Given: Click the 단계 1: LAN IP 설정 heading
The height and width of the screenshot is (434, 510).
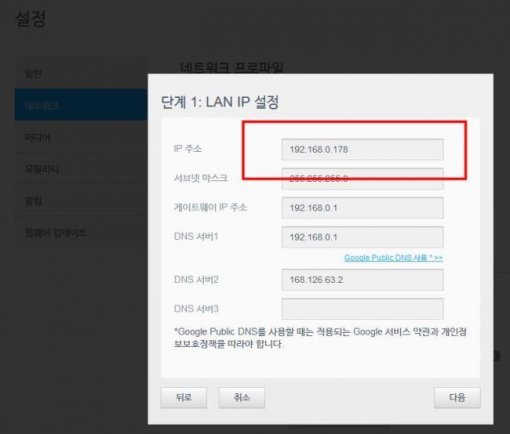Looking at the screenshot, I should point(220,102).
